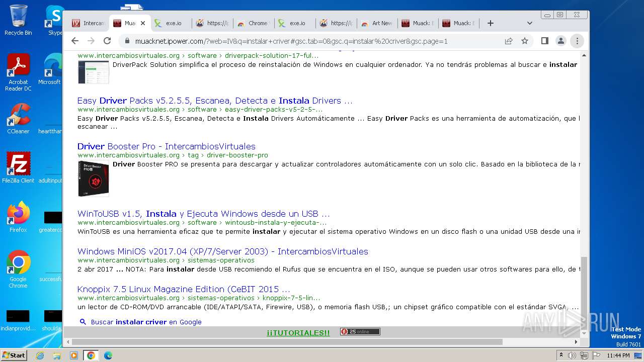The image size is (644, 362).
Task: Open the Windows Start menu
Action: pos(14,355)
